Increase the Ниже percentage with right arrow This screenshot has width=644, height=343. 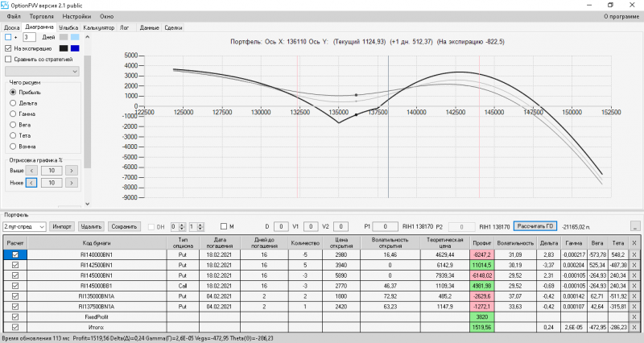(x=72, y=183)
